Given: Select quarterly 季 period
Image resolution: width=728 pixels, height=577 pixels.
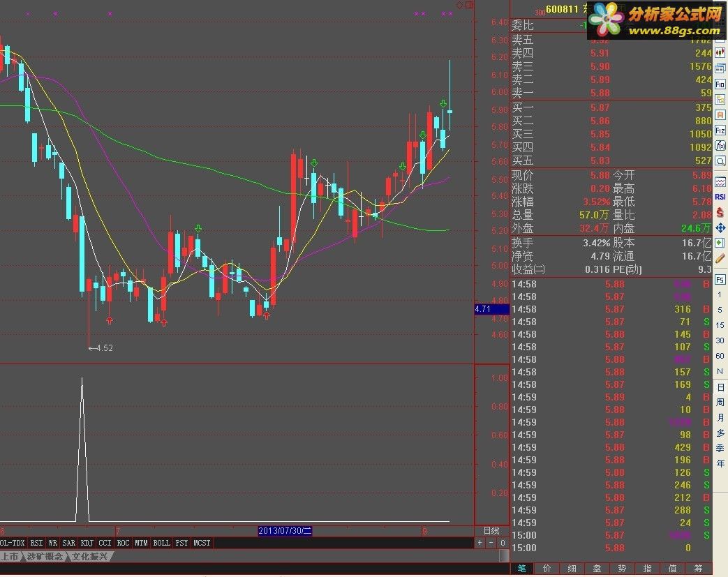Looking at the screenshot, I should pyautogui.click(x=720, y=448).
